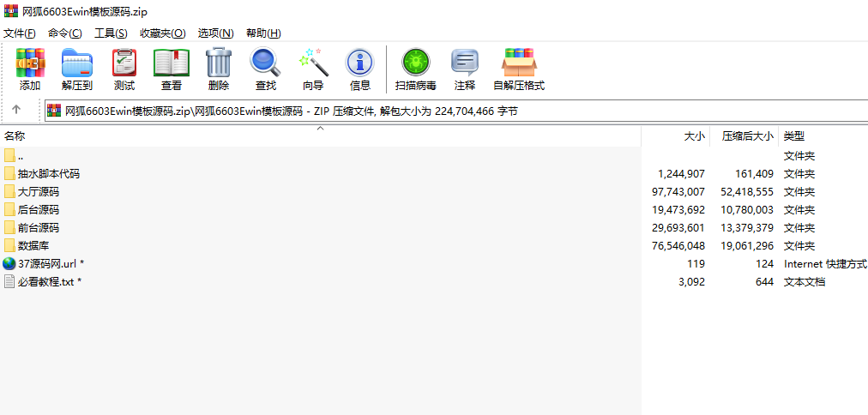Image resolution: width=868 pixels, height=415 pixels.
Task: Open the 收藏夹(O) menu
Action: 163,33
